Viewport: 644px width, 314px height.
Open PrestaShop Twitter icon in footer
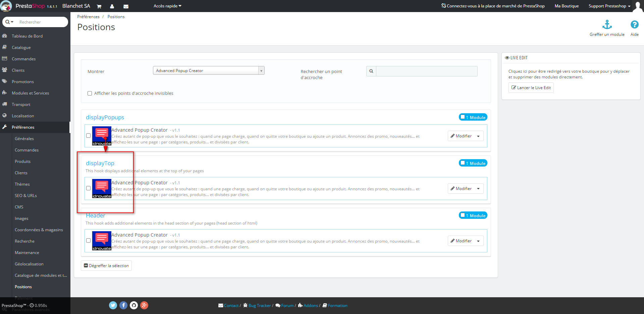coord(113,305)
